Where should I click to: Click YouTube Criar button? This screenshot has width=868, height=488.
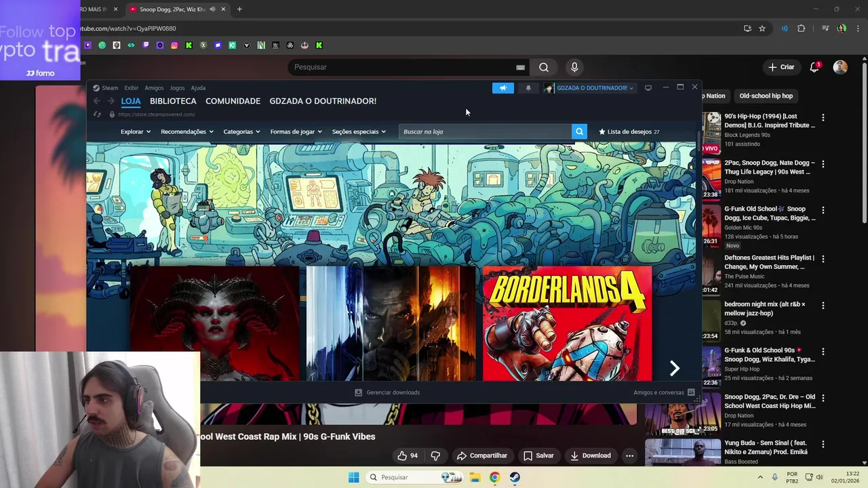pyautogui.click(x=781, y=67)
